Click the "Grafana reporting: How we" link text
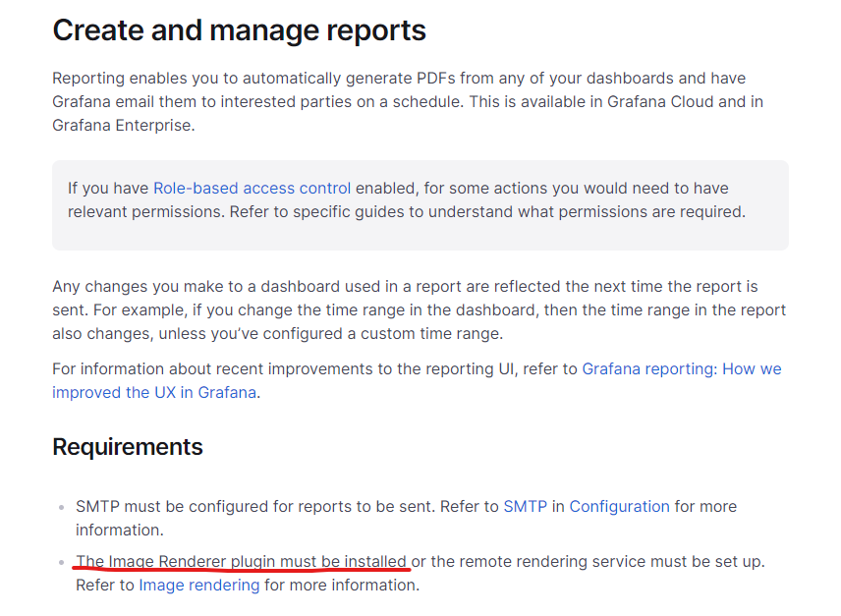841x616 pixels. [x=681, y=368]
